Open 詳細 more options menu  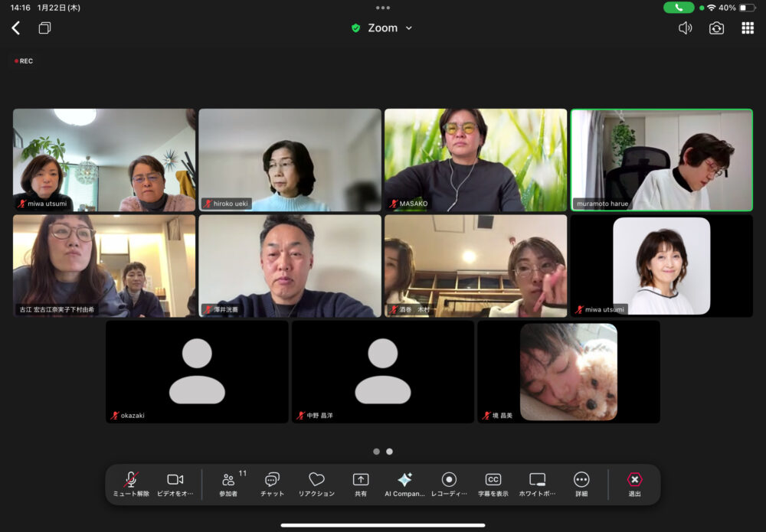[x=581, y=484]
